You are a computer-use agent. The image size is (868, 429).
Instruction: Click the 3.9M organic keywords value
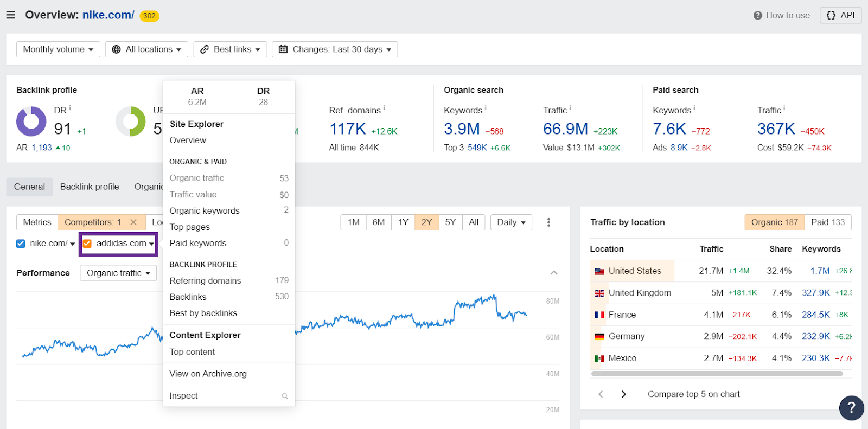pyautogui.click(x=462, y=129)
